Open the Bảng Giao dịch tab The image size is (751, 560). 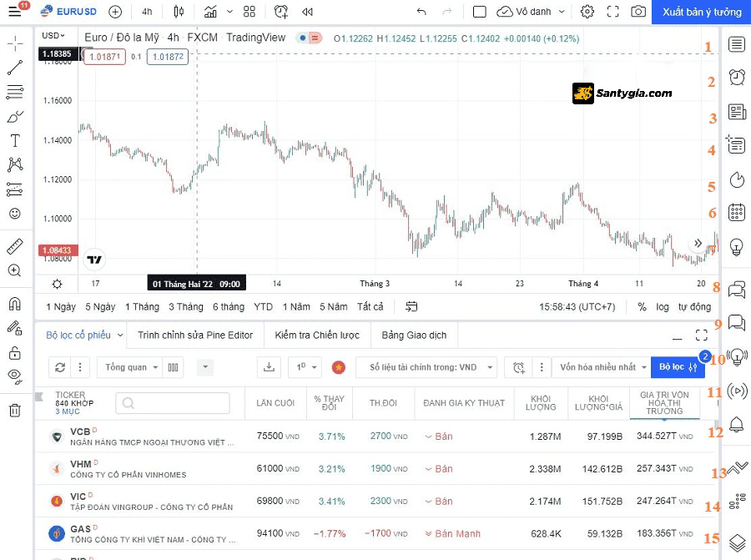[414, 335]
